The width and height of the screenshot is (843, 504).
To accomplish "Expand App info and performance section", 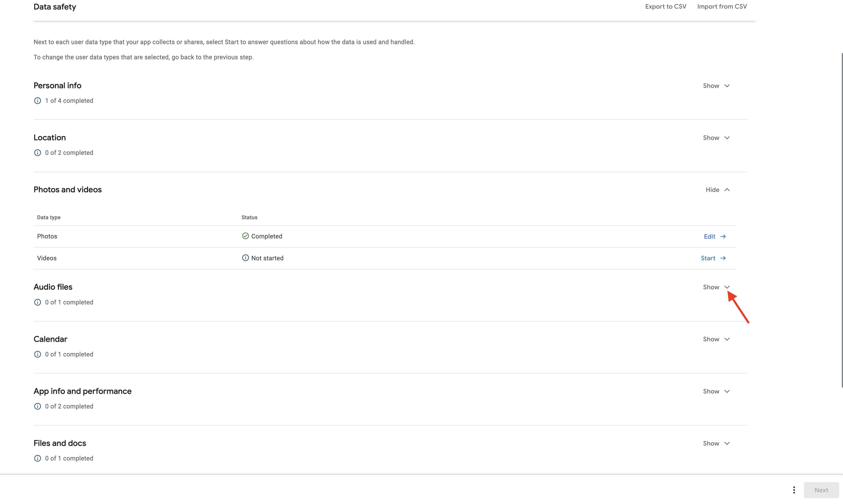I will click(716, 392).
